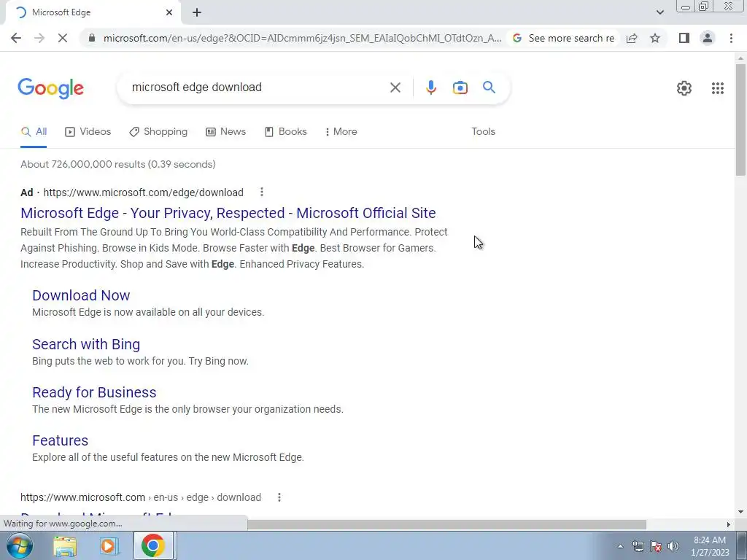Switch to the Videos tab
747x560 pixels.
[x=88, y=132]
